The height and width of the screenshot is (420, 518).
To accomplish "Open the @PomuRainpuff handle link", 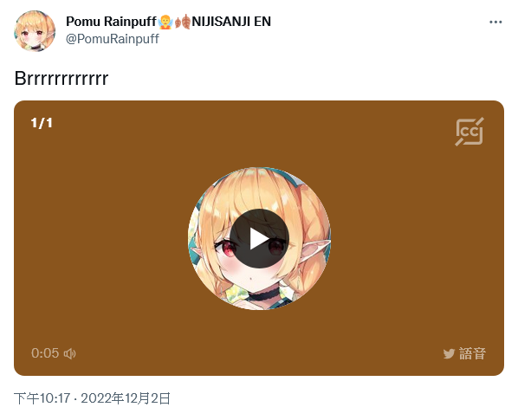I will [113, 39].
